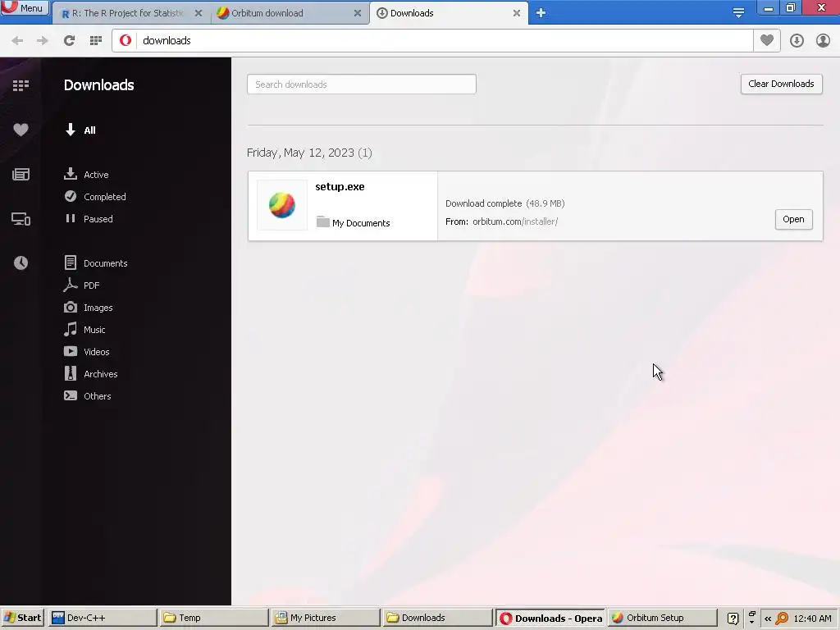Open downloads popup icon in toolbar
The image size is (840, 630).
797,41
